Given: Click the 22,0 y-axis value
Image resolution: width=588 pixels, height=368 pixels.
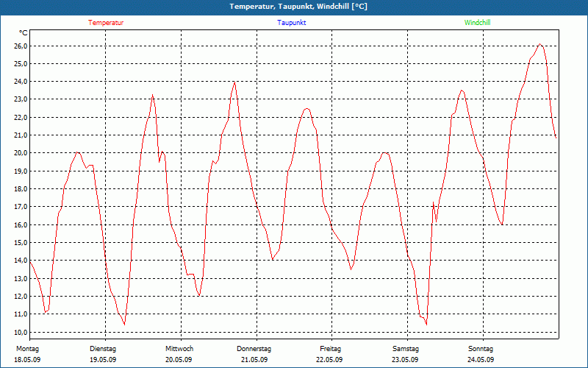Looking at the screenshot, I should pyautogui.click(x=21, y=118).
